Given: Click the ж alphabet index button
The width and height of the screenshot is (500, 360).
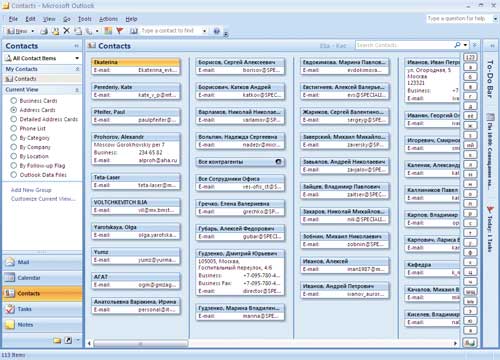Looking at the screenshot, I should point(470,125).
